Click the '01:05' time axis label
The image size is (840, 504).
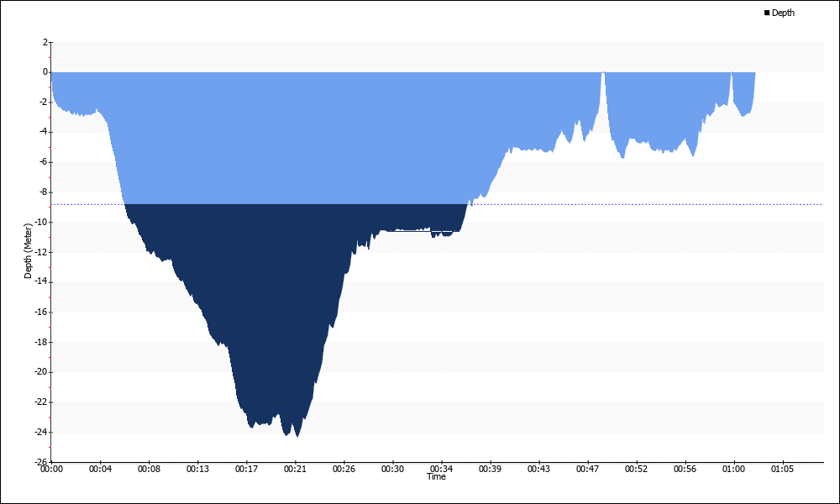[x=782, y=470]
